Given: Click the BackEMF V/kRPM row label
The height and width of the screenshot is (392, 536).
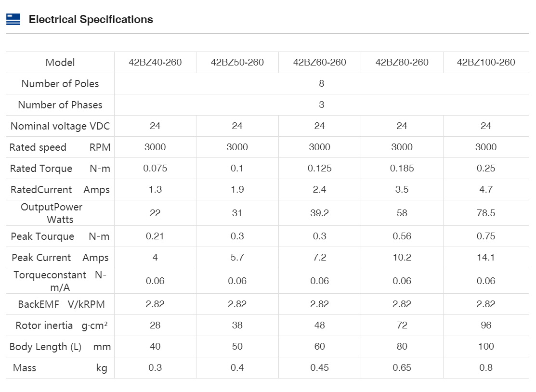Looking at the screenshot, I should (x=61, y=304).
